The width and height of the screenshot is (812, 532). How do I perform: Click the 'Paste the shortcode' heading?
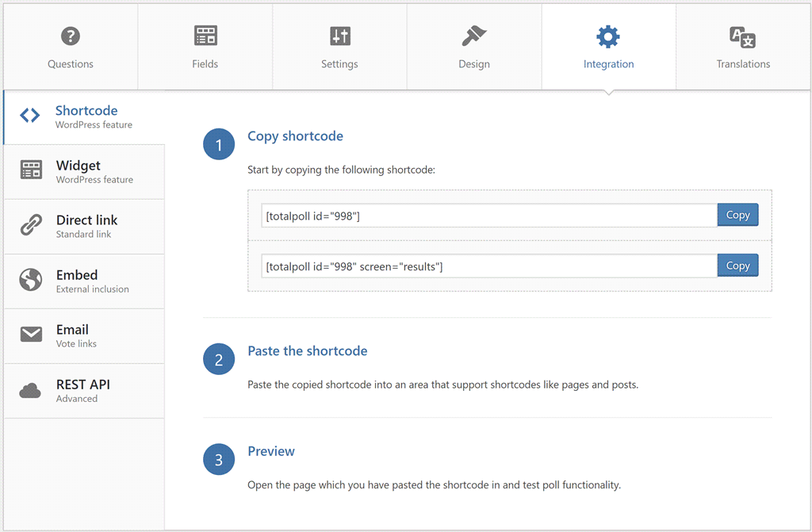(308, 351)
